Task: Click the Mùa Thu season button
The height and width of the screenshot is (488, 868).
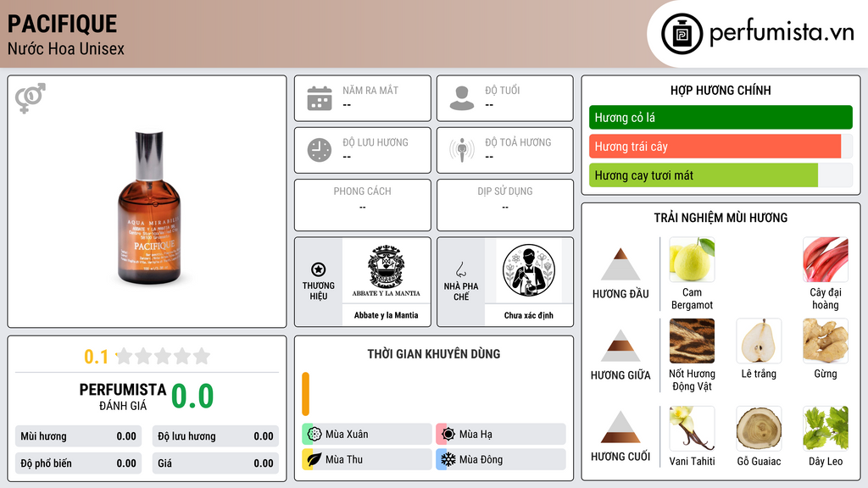Action: point(367,459)
